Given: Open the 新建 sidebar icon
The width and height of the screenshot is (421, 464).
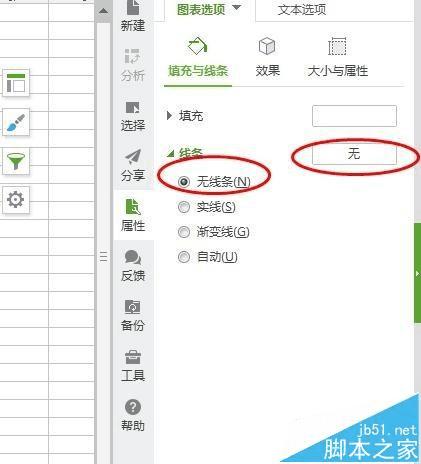Looking at the screenshot, I should 133,16.
